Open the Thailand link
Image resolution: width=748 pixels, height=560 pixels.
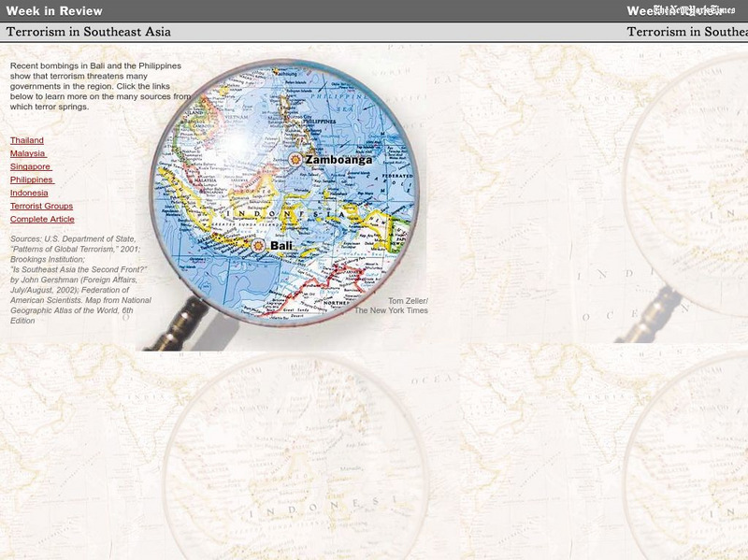click(27, 140)
